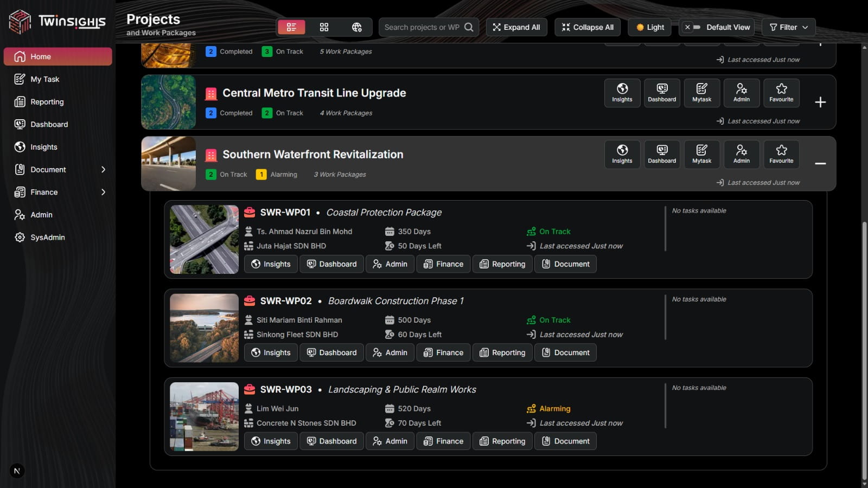The image size is (868, 488).
Task: Go to My Task in sidebar
Action: (45, 79)
